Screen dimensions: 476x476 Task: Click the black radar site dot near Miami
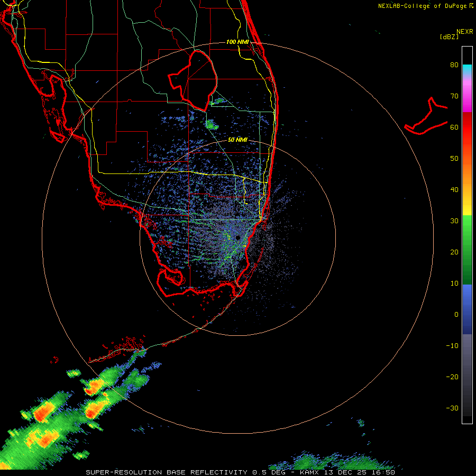coord(237,237)
